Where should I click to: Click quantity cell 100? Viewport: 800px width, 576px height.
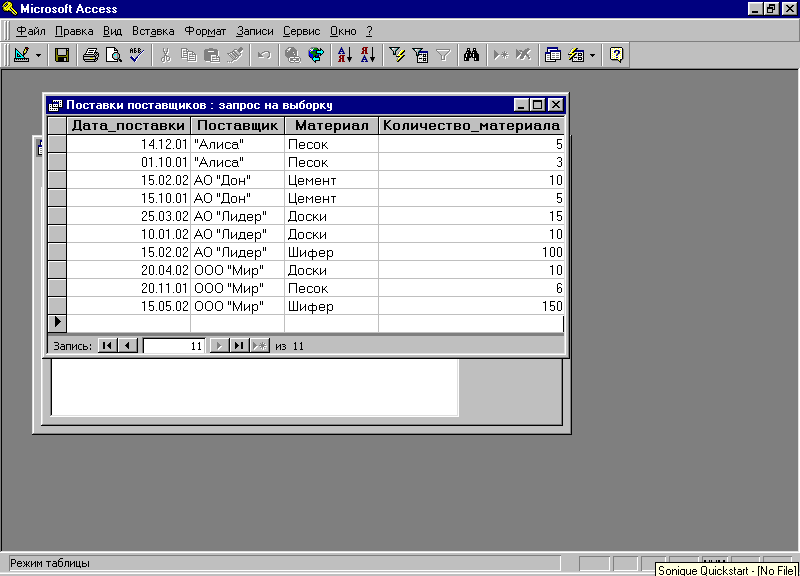pos(471,253)
